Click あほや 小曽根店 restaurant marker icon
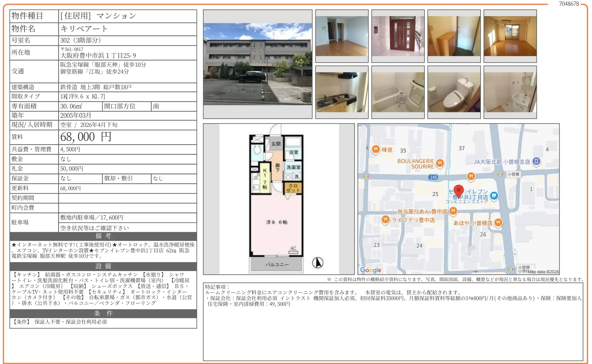The width and height of the screenshot is (592, 364). [x=498, y=222]
